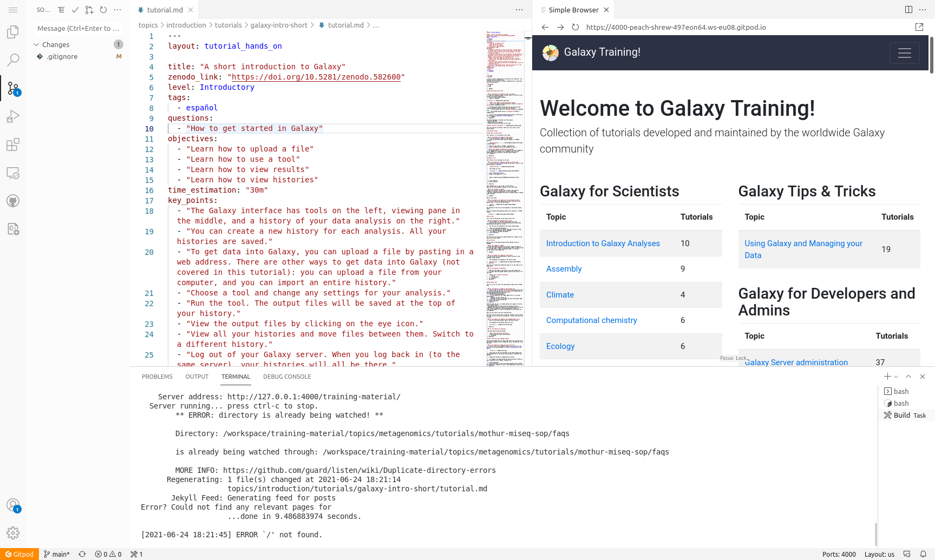Screen dimensions: 935x560
Task: Open the Search view
Action: tap(13, 60)
